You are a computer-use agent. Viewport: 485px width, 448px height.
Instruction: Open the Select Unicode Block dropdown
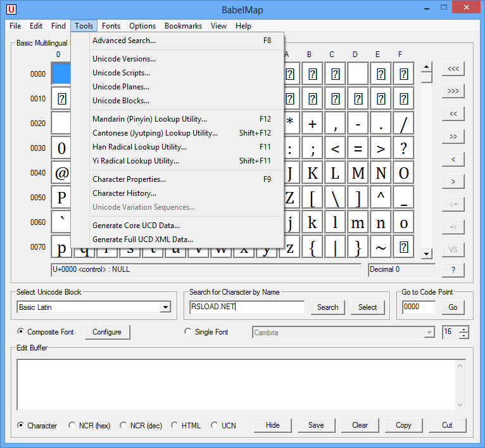(165, 307)
